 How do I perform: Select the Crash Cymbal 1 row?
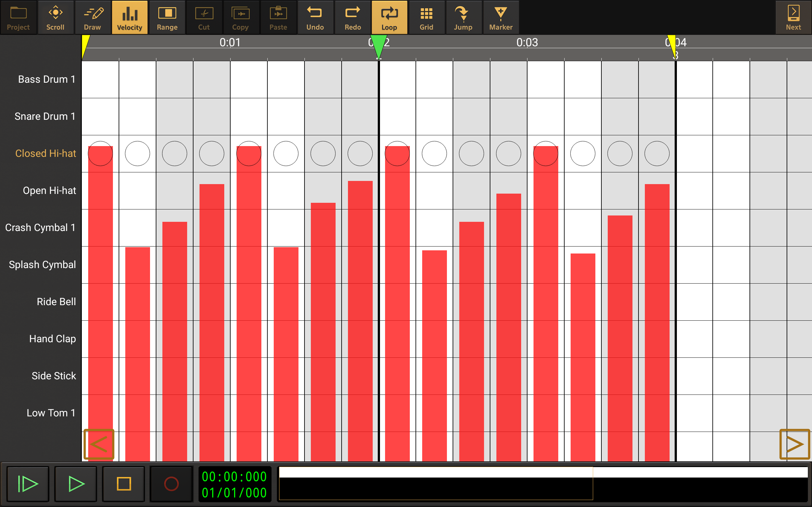(x=40, y=228)
